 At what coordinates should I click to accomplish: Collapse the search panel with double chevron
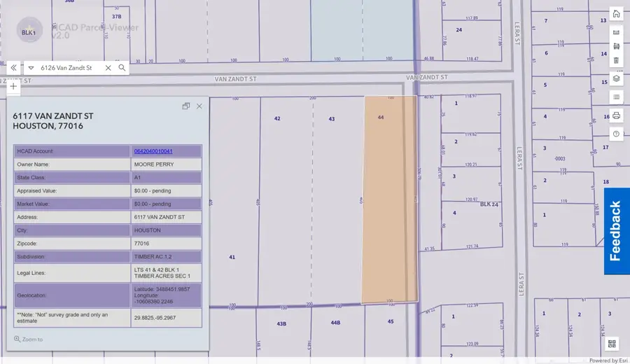click(x=13, y=68)
